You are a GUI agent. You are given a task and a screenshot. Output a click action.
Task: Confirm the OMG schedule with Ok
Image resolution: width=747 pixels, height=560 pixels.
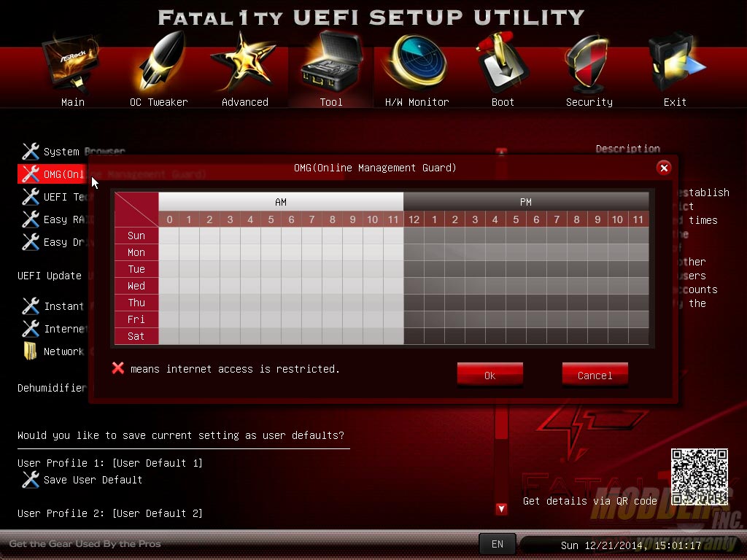489,376
